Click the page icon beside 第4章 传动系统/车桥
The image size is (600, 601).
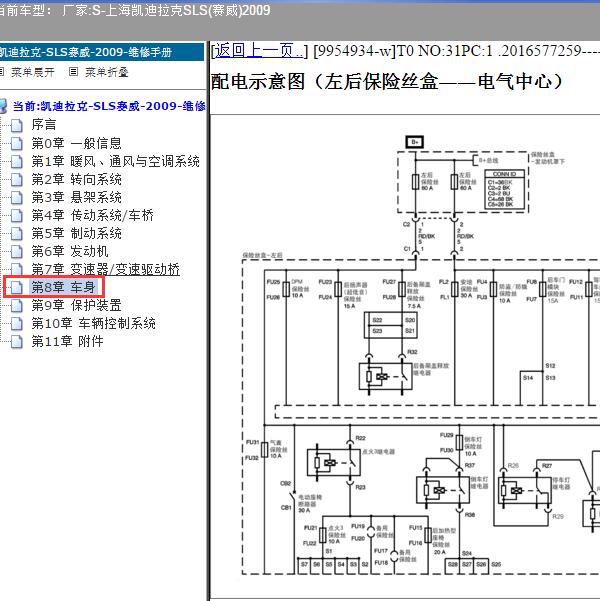[16, 215]
